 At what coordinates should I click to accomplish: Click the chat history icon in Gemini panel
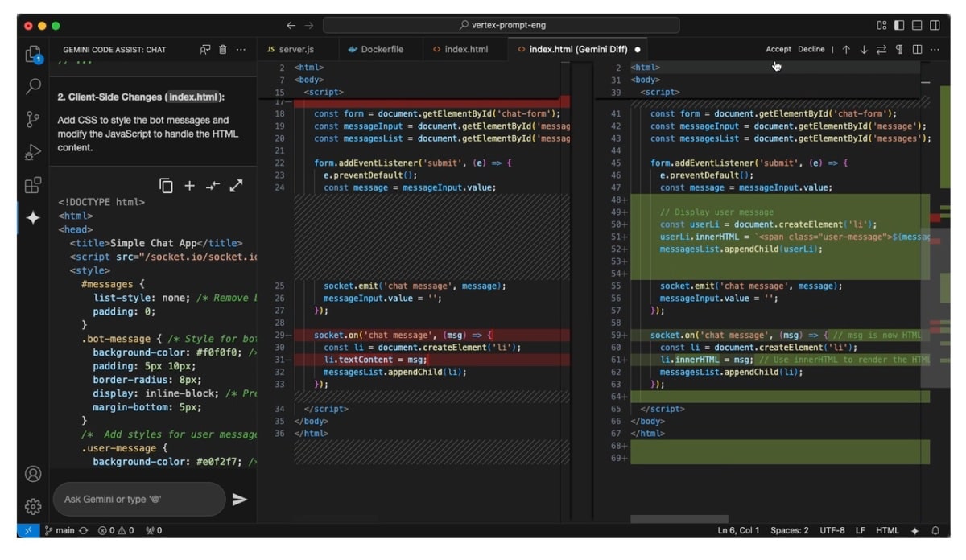click(x=205, y=49)
